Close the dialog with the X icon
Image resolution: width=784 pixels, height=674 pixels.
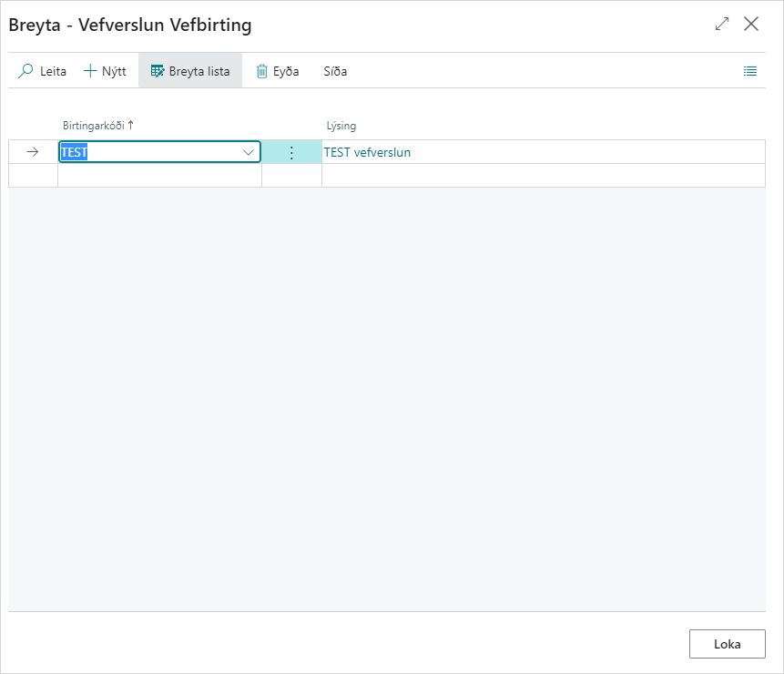[751, 25]
